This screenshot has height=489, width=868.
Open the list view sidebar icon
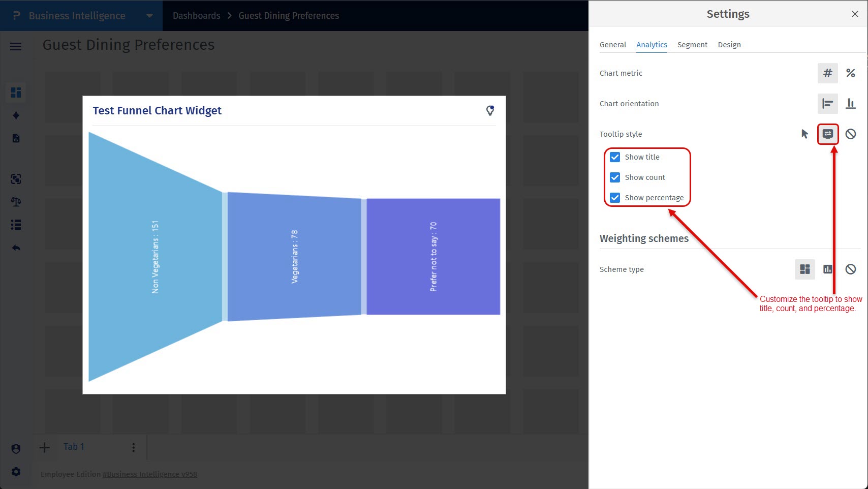tap(16, 225)
